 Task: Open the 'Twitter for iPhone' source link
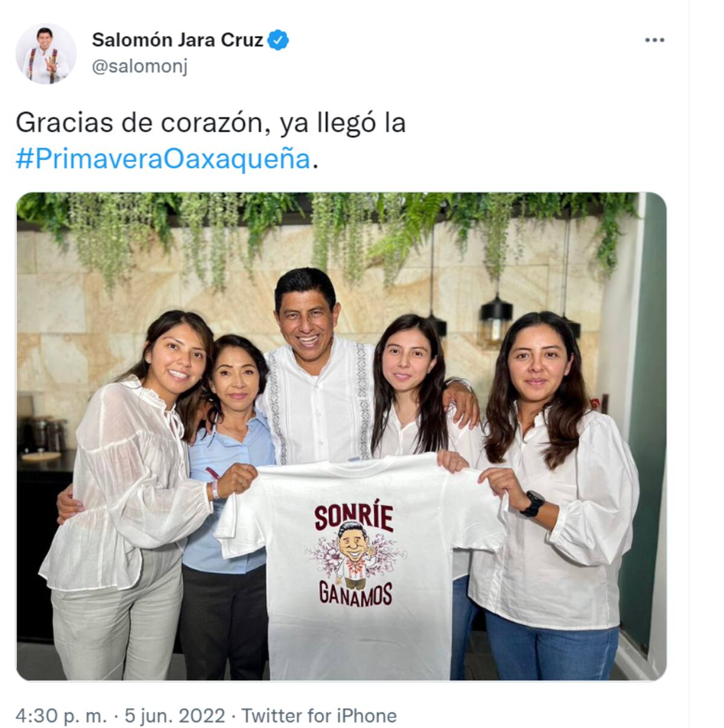coord(319,715)
